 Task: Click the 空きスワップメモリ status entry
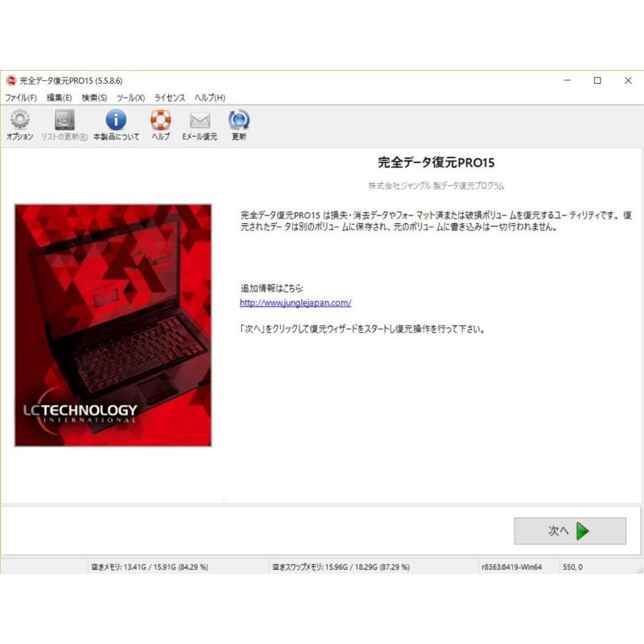(341, 567)
